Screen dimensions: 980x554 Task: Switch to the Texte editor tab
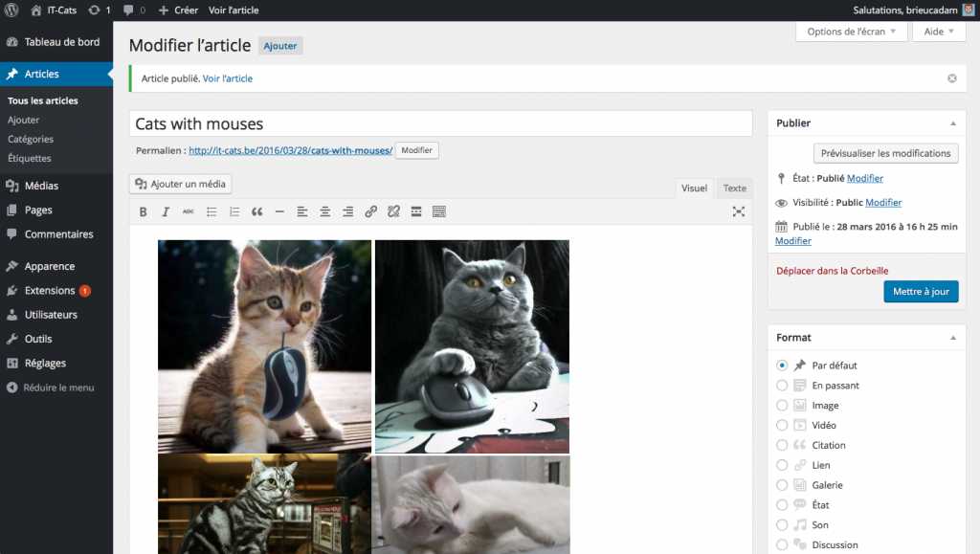click(734, 188)
